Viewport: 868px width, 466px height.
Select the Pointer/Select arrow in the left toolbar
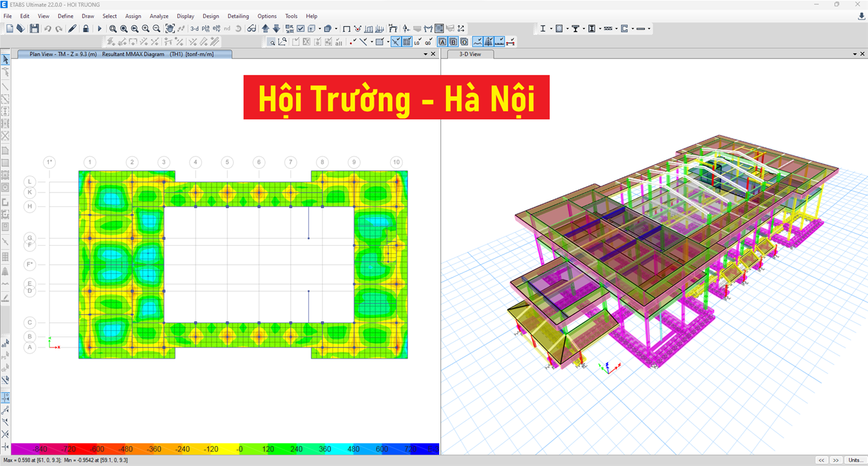click(x=6, y=58)
